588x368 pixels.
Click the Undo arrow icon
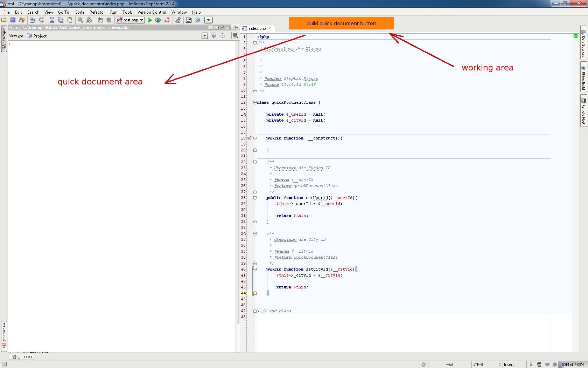(x=33, y=20)
